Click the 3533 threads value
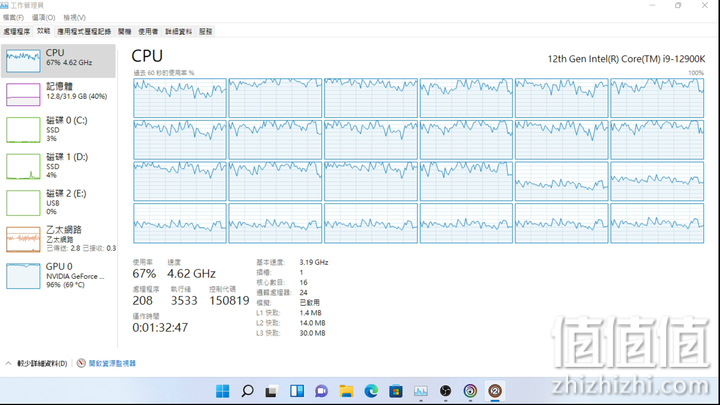This screenshot has width=720, height=405. click(184, 301)
